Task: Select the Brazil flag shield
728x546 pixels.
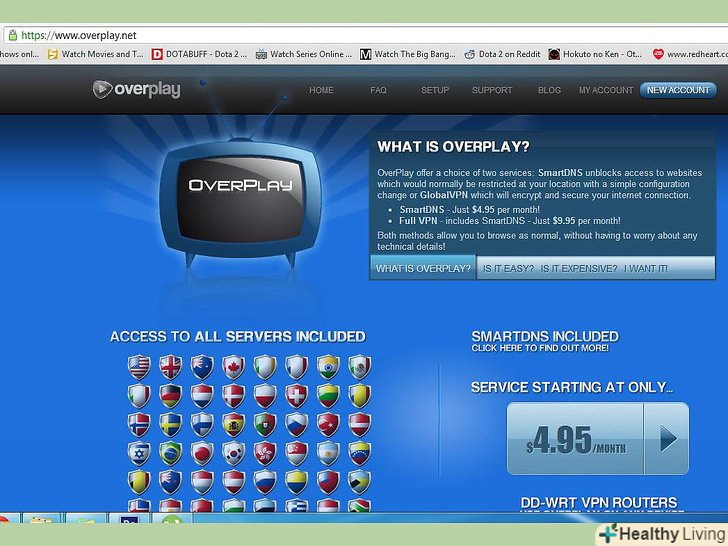Action: coord(170,453)
